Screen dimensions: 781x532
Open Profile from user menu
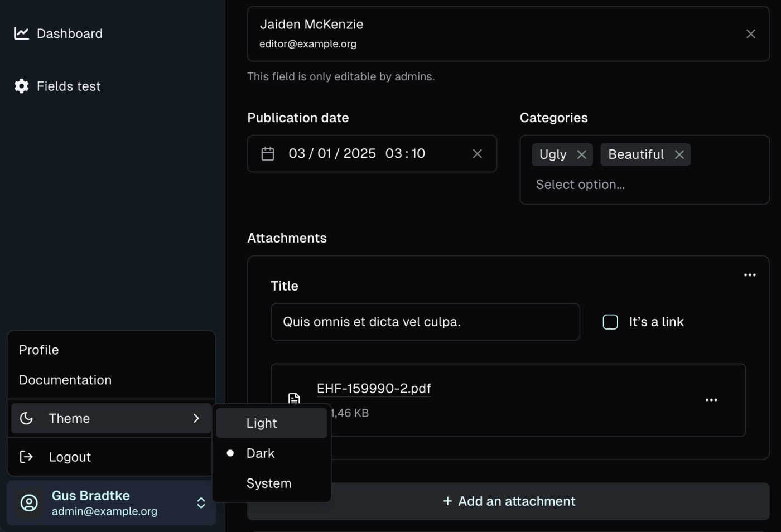tap(39, 350)
